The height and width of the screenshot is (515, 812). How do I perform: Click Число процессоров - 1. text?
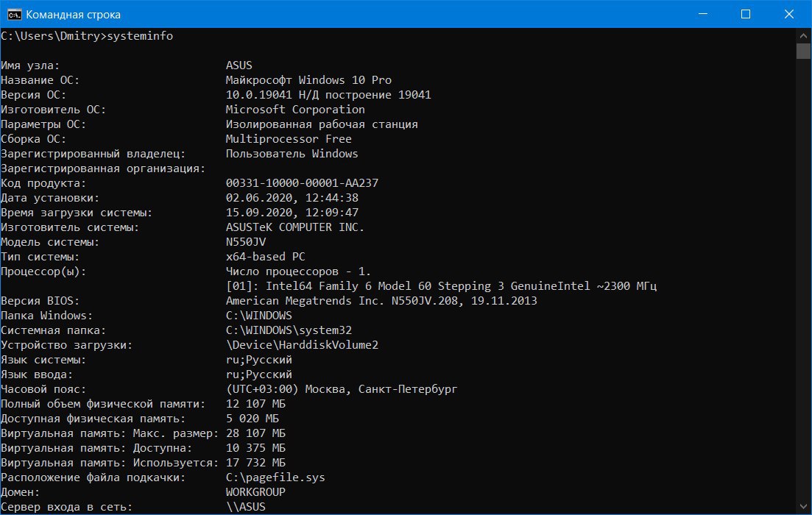click(x=298, y=271)
